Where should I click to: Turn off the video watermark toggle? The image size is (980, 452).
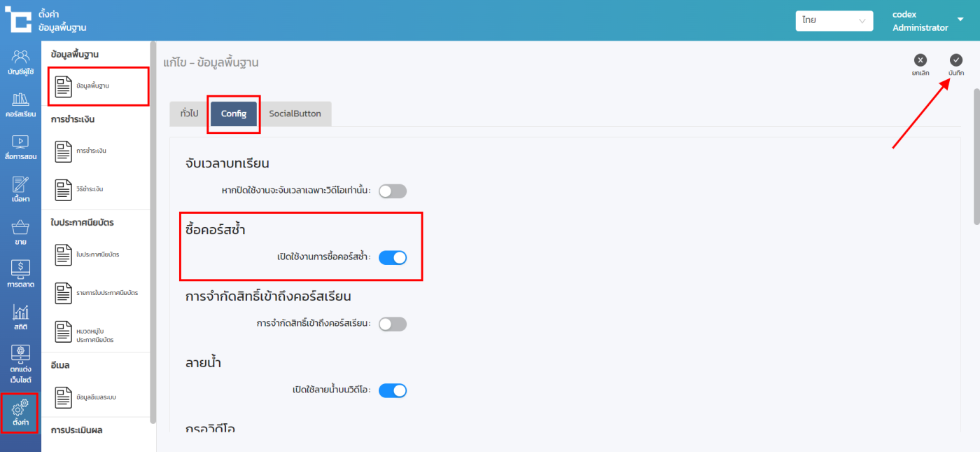[x=392, y=390]
